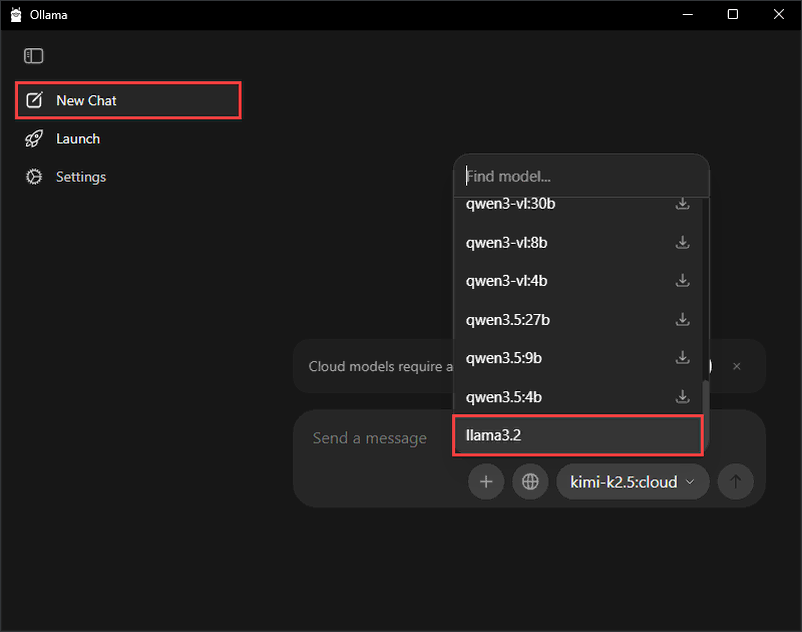802x632 pixels.
Task: Close the Ollama window
Action: pos(778,14)
